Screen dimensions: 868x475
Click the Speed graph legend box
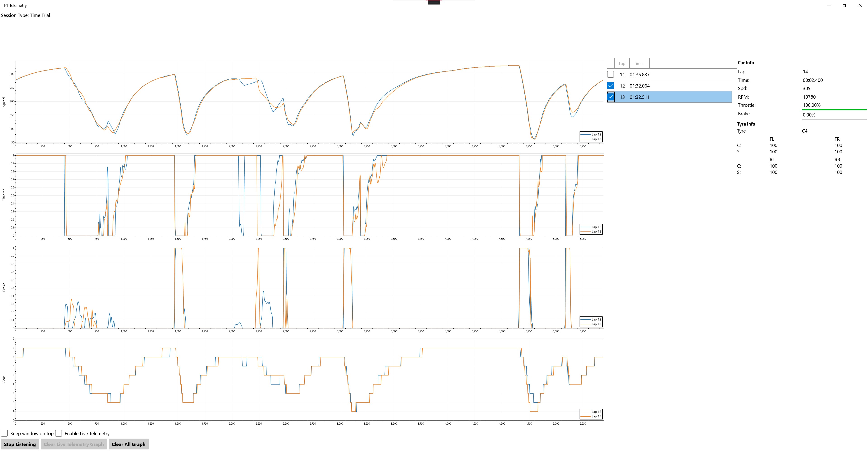(x=591, y=137)
